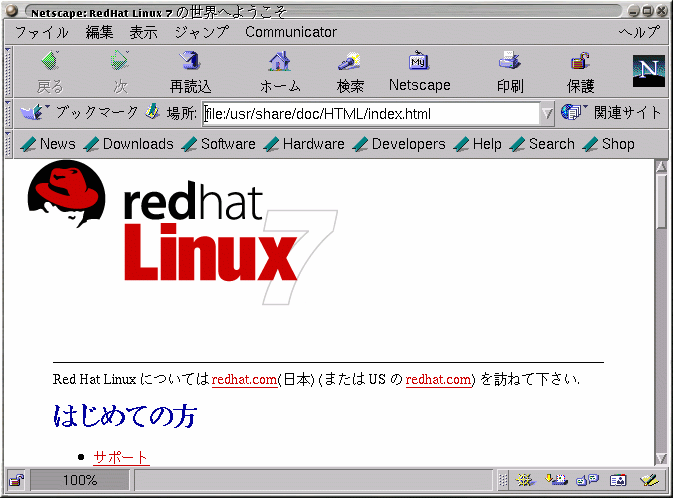Viewport: 673px width, 498px height.
Task: Click the Downloads personal toolbar link
Action: coord(129,144)
